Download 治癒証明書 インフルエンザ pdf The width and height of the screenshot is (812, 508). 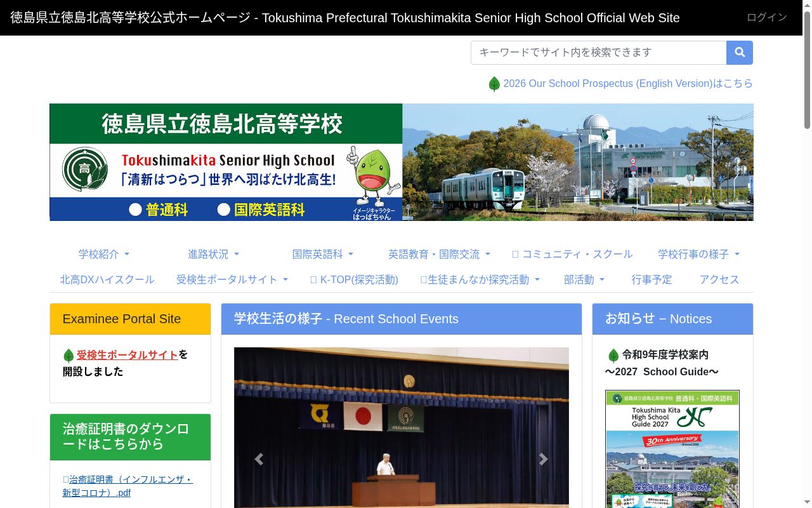128,486
